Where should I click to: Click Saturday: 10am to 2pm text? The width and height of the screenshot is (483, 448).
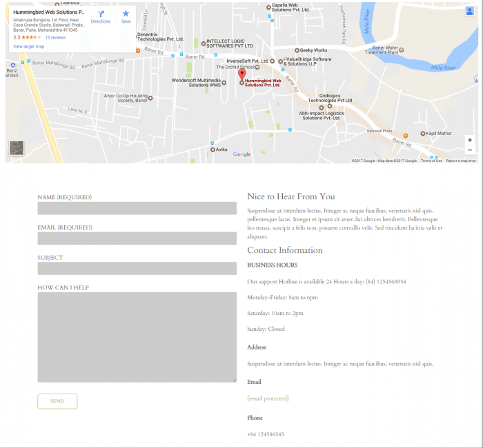275,313
